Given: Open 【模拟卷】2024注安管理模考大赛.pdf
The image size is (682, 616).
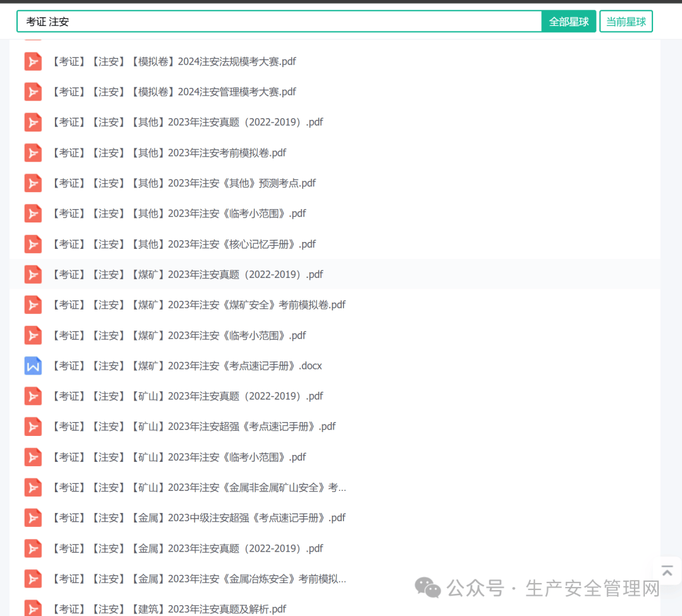Looking at the screenshot, I should click(x=173, y=92).
